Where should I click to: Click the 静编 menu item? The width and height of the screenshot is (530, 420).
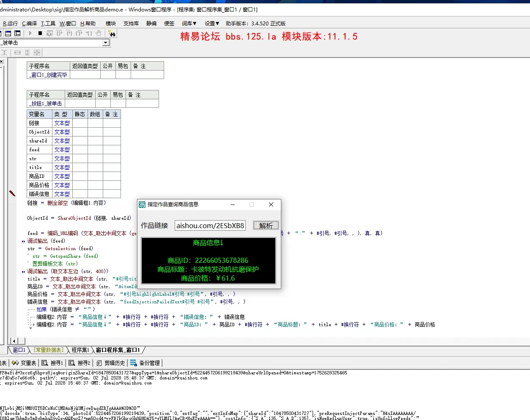tap(151, 24)
